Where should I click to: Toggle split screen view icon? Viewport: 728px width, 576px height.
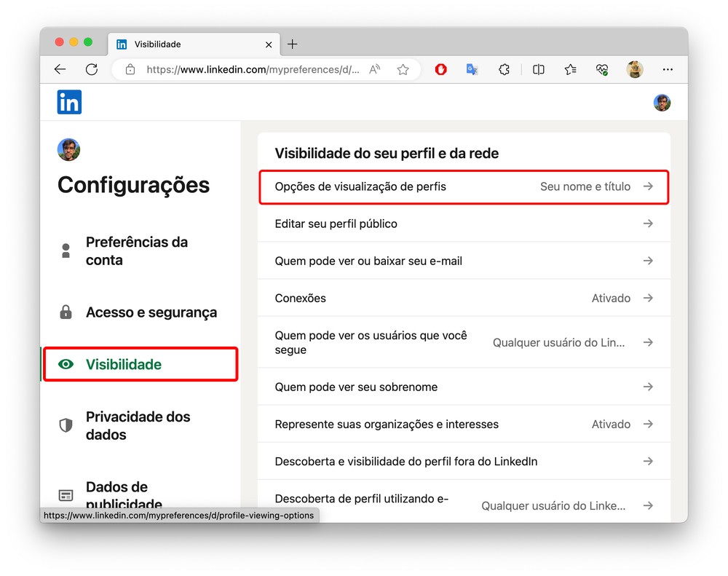pos(539,70)
